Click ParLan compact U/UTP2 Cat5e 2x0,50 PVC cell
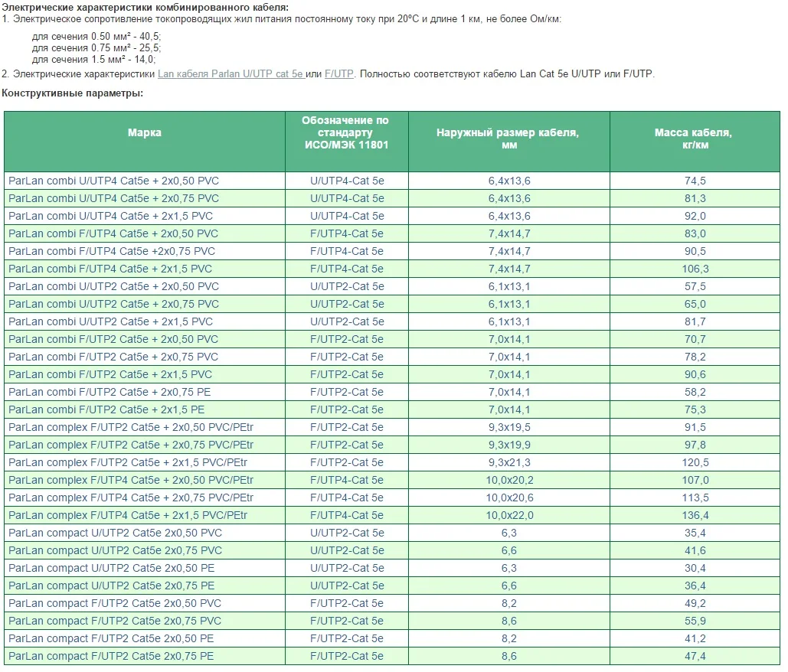788x672 pixels. click(116, 533)
